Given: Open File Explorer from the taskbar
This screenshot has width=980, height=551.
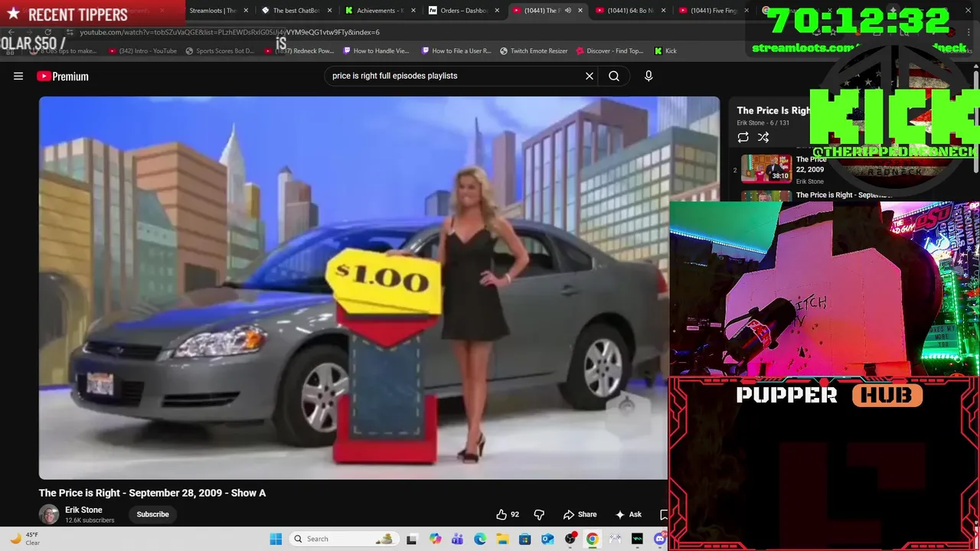Looking at the screenshot, I should (x=502, y=539).
